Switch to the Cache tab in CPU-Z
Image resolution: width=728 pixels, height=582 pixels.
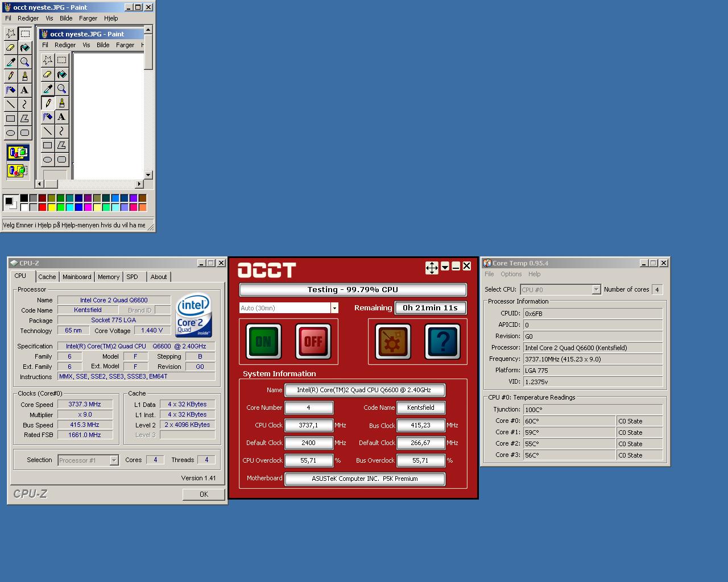click(47, 277)
